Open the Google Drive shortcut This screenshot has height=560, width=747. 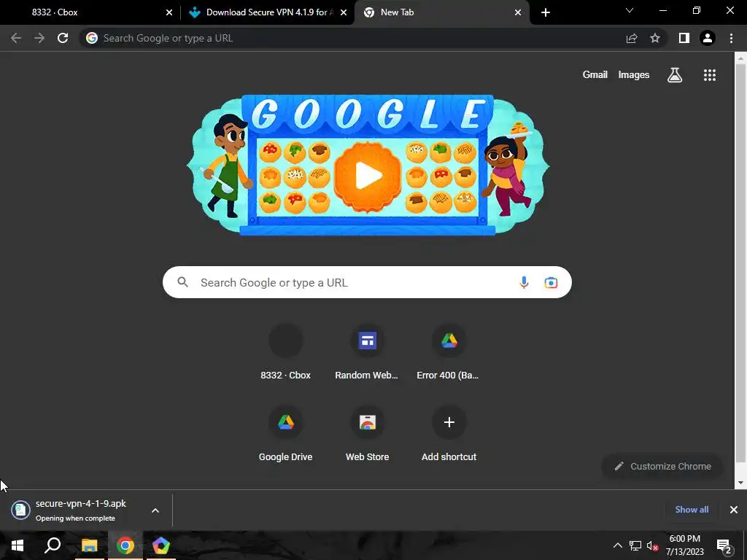[285, 435]
